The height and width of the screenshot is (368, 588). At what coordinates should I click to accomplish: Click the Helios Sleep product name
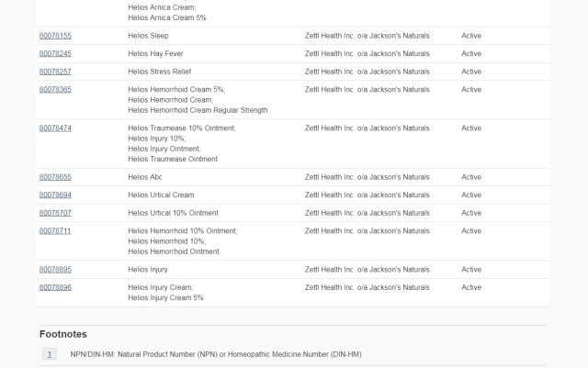(148, 36)
